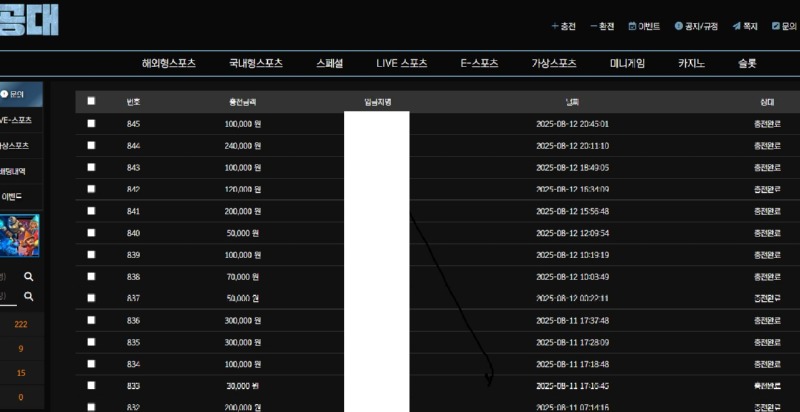Image resolution: width=800 pixels, height=412 pixels.
Task: Select LIVE-스포츠 in left sidebar
Action: [21, 120]
